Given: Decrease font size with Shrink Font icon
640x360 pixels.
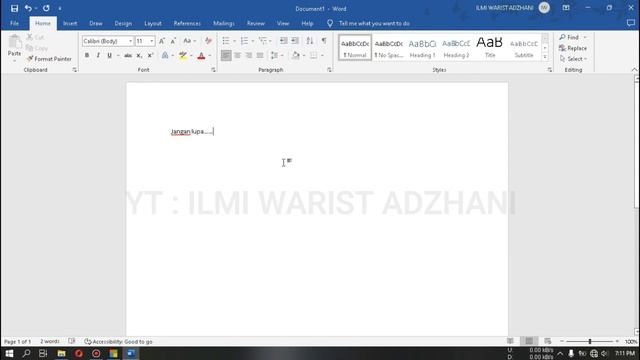Looking at the screenshot, I should pos(173,41).
